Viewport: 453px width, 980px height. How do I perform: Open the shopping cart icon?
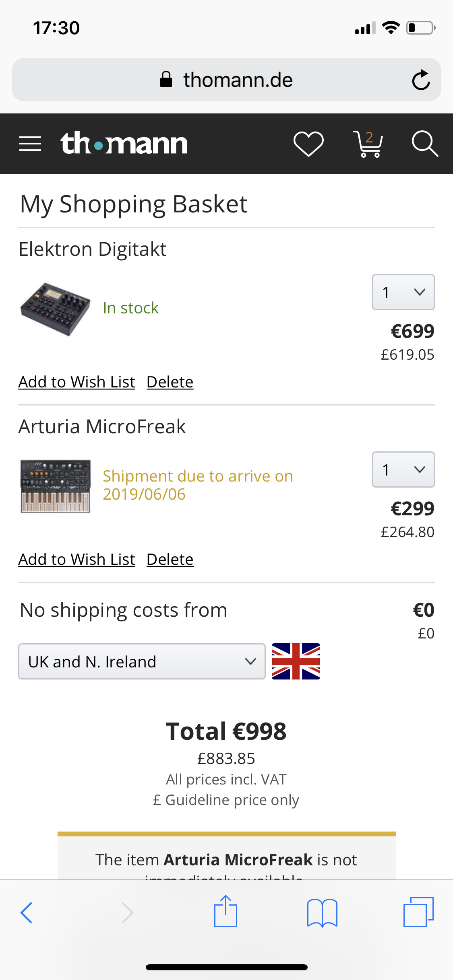pos(367,144)
